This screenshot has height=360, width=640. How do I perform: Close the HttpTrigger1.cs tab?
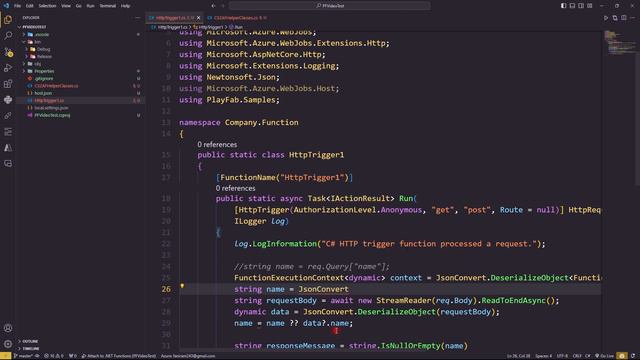pos(198,18)
